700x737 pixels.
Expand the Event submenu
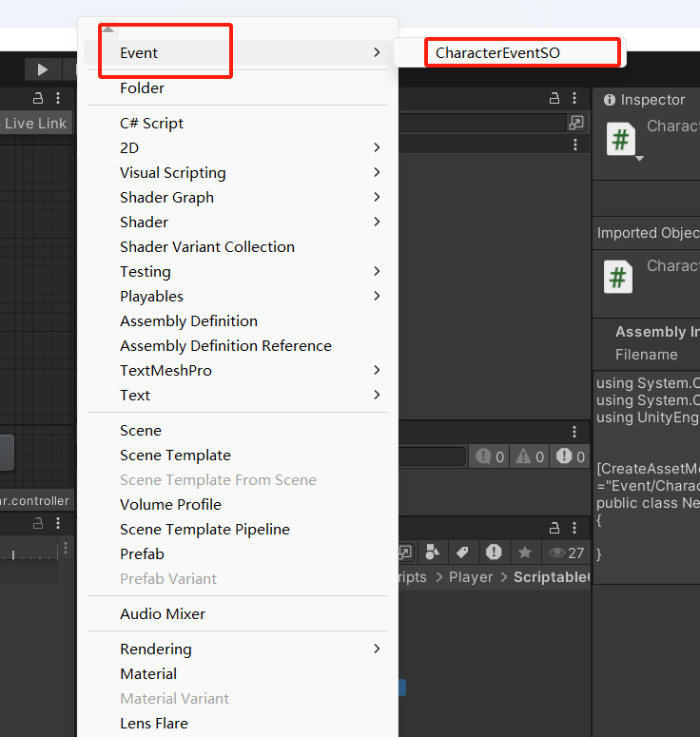[x=237, y=52]
